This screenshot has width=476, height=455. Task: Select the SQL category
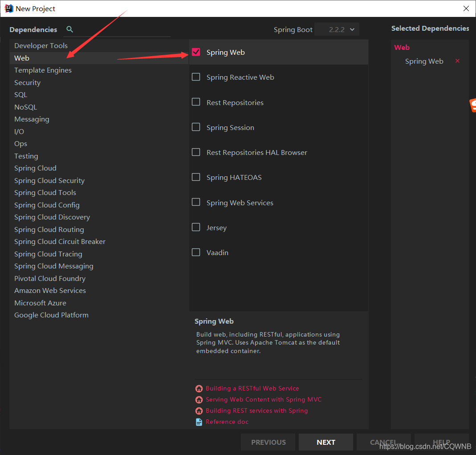[99, 95]
